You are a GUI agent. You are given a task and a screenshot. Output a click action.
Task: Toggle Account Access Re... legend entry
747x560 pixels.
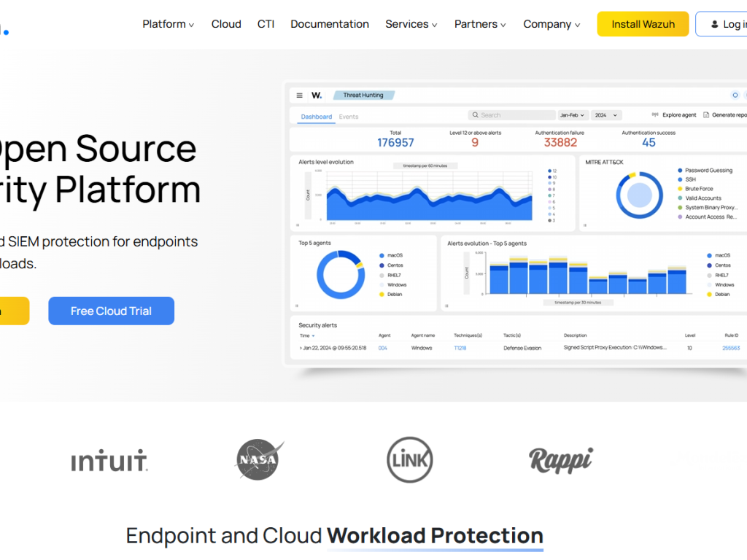coord(708,217)
